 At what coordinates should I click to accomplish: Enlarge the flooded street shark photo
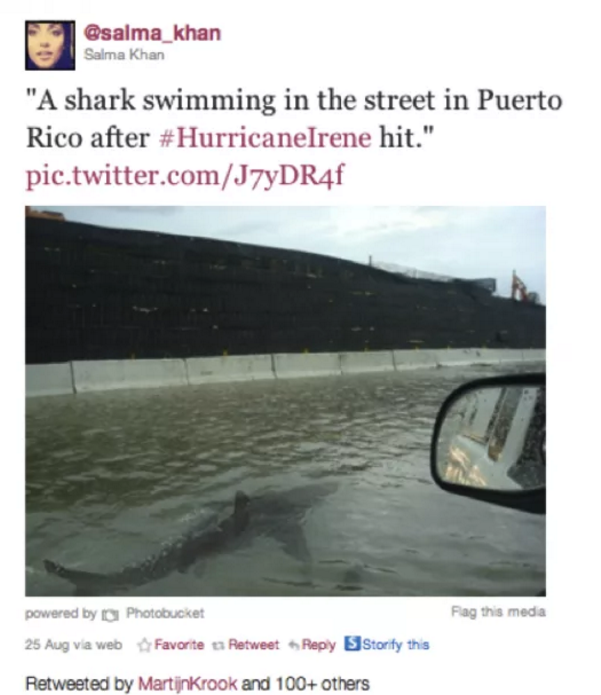tap(285, 401)
